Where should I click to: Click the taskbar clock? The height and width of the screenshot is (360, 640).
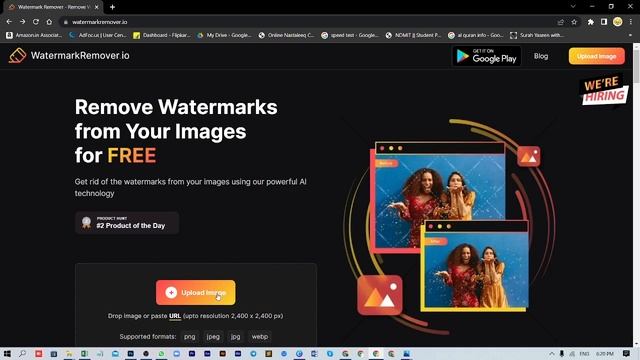604,354
